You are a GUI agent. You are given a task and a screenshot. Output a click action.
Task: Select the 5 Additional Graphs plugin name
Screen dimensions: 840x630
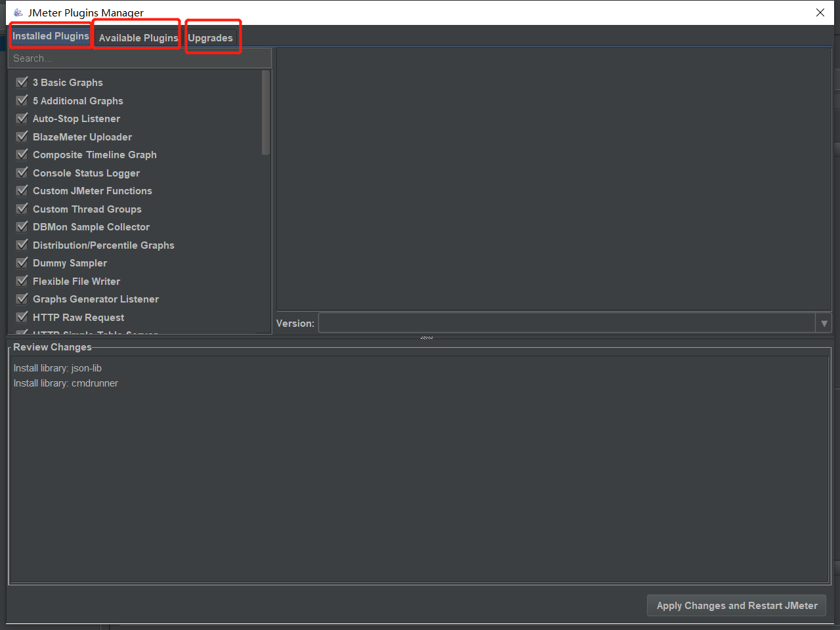click(x=78, y=101)
